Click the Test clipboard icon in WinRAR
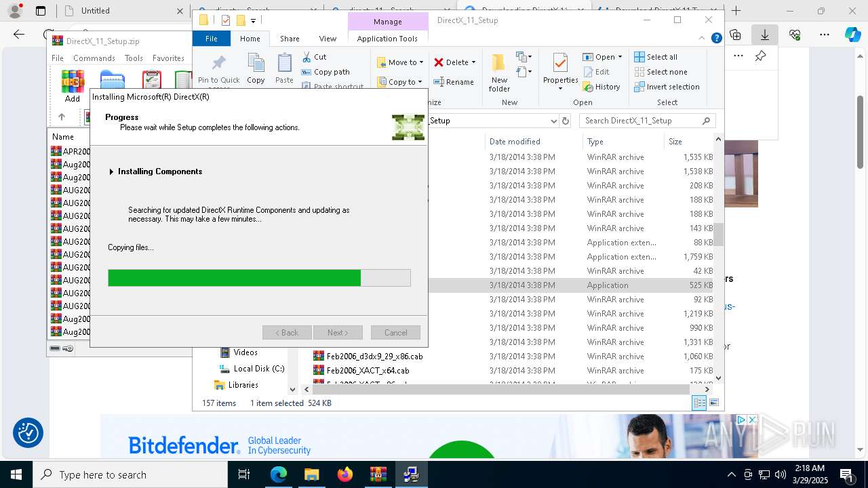This screenshot has height=488, width=868. click(152, 80)
